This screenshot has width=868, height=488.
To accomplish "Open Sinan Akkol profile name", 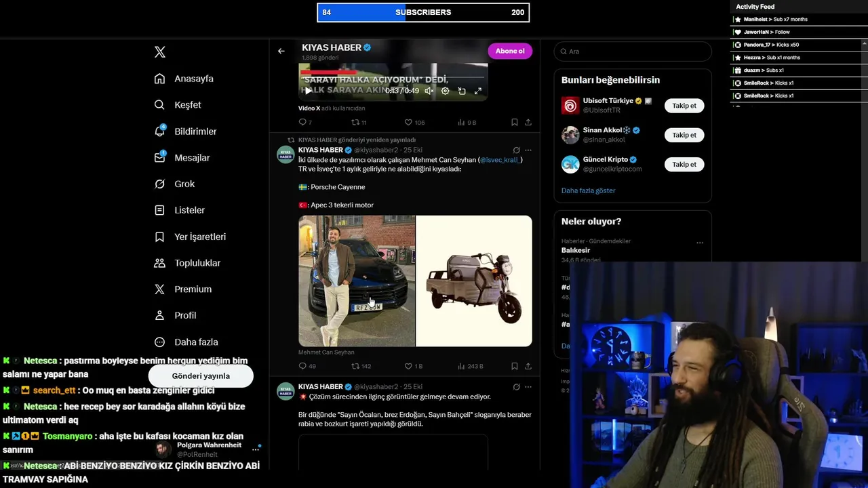I will [602, 130].
